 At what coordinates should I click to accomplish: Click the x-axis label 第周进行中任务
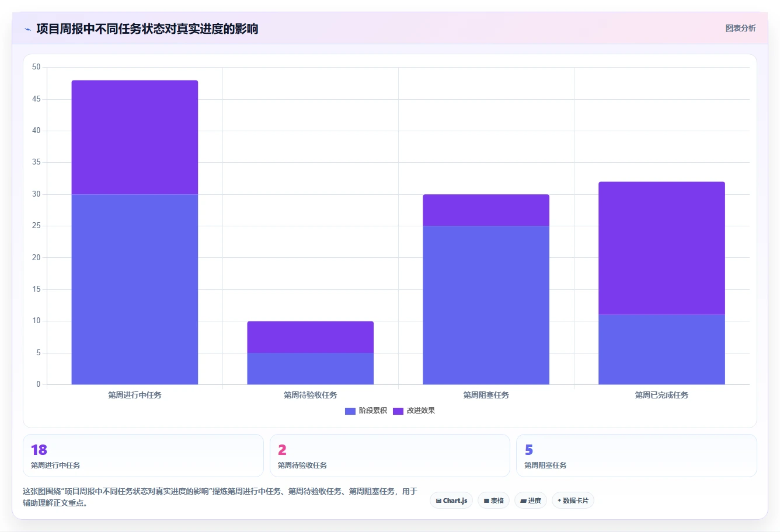pos(135,395)
